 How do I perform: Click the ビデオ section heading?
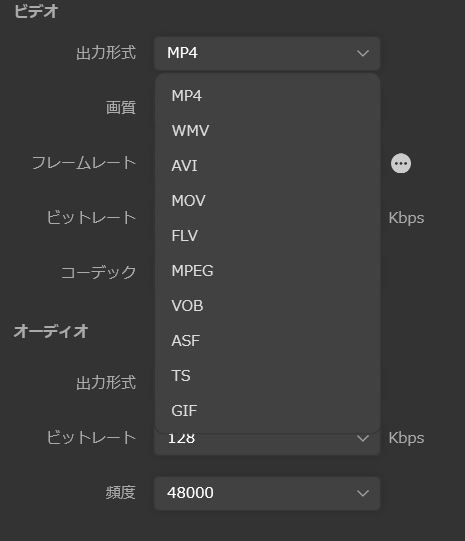[x=36, y=11]
